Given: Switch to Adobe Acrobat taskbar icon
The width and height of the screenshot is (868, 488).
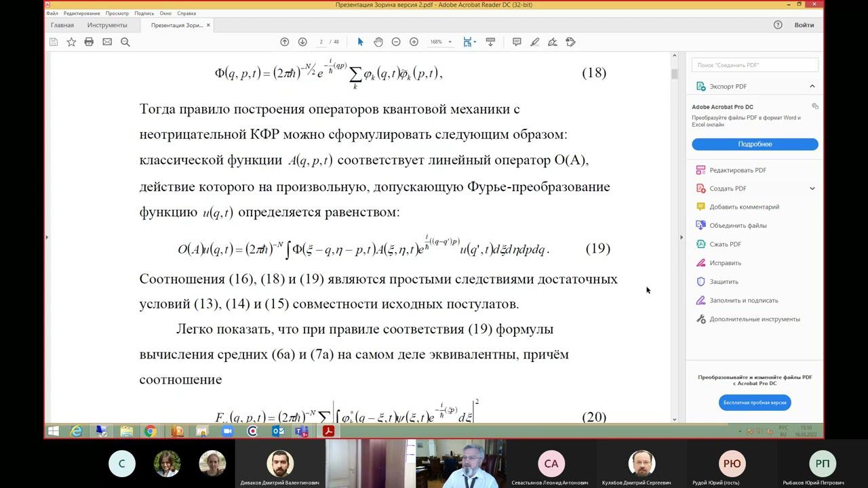Looking at the screenshot, I should [x=328, y=431].
